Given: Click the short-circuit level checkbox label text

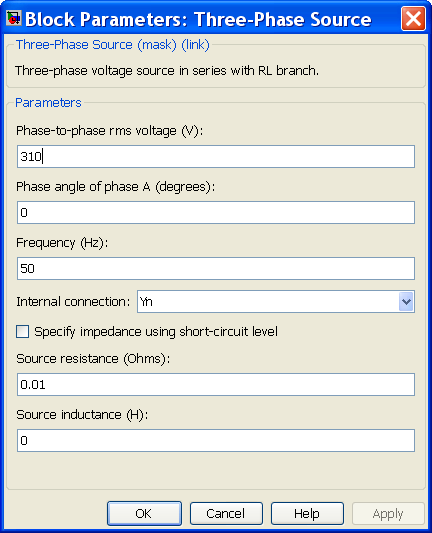Looking at the screenshot, I should click(x=156, y=332).
